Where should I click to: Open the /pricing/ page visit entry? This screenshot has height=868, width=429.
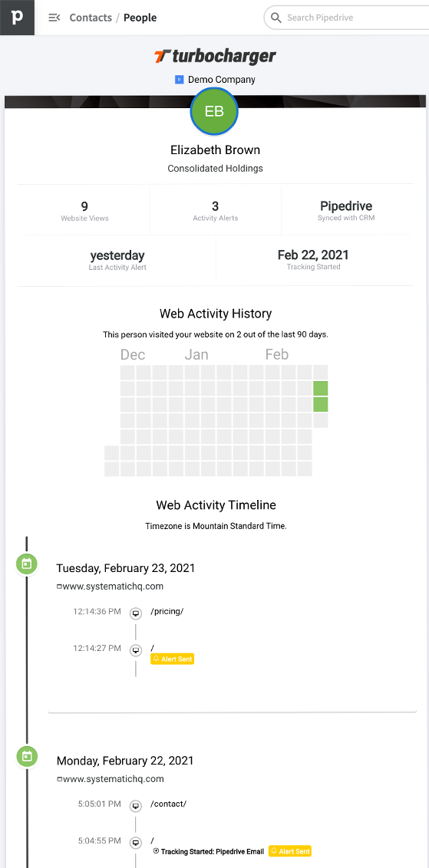tap(167, 612)
